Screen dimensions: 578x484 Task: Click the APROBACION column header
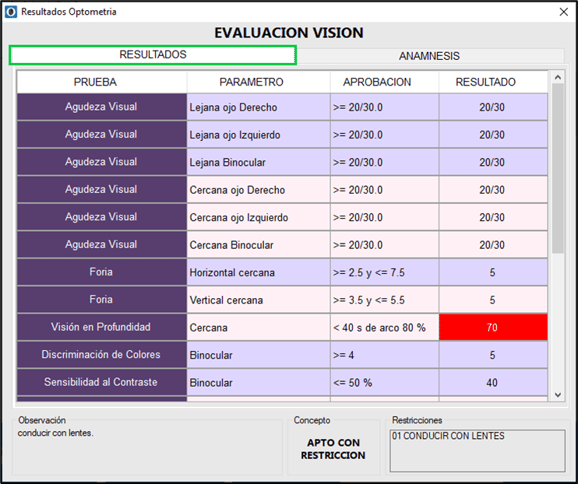377,82
